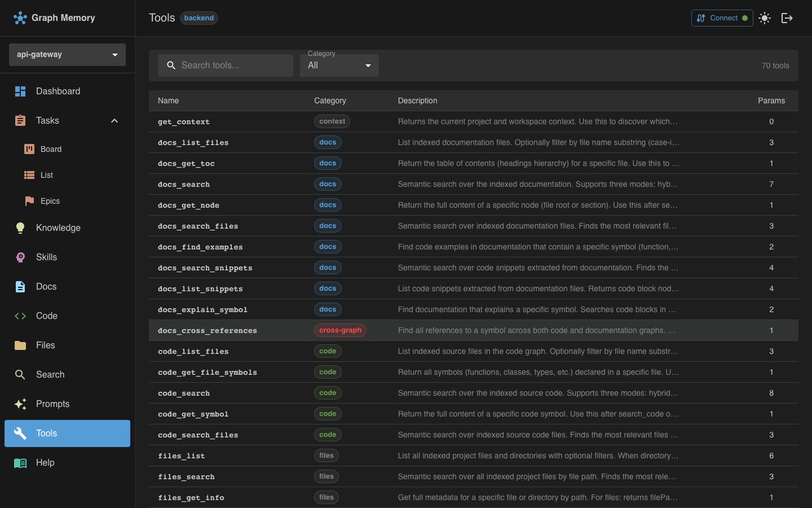Click the Graph Memory logo icon
812x508 pixels.
pos(20,18)
